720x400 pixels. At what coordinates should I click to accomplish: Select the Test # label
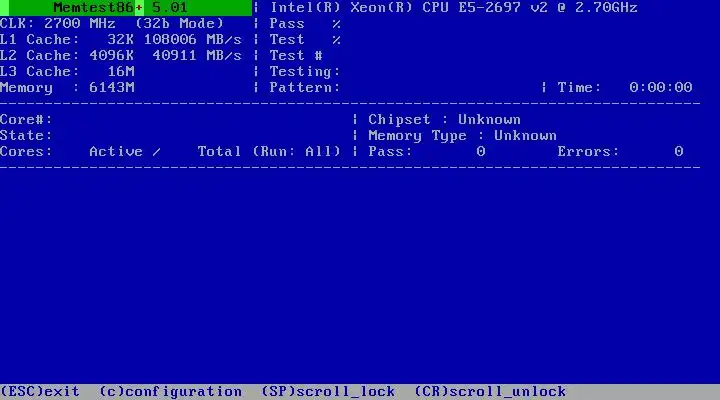tap(296, 56)
